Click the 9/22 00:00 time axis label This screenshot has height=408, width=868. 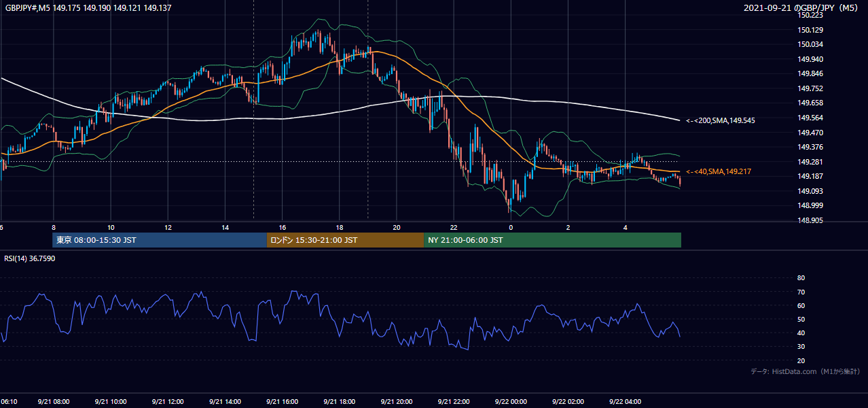pyautogui.click(x=511, y=402)
